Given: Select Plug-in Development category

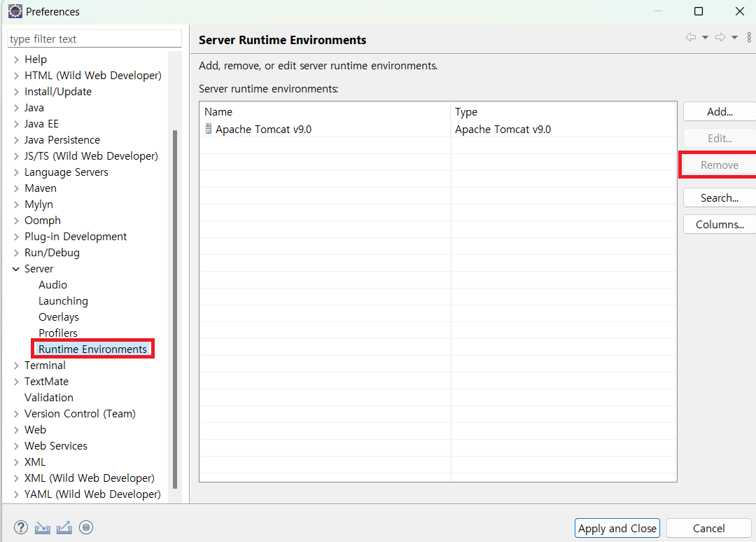Looking at the screenshot, I should [75, 236].
